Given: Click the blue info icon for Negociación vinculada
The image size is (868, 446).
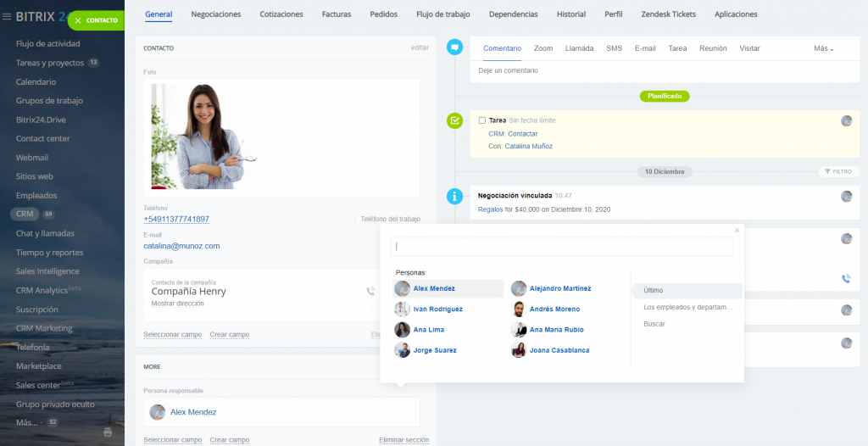Looking at the screenshot, I should click(455, 196).
